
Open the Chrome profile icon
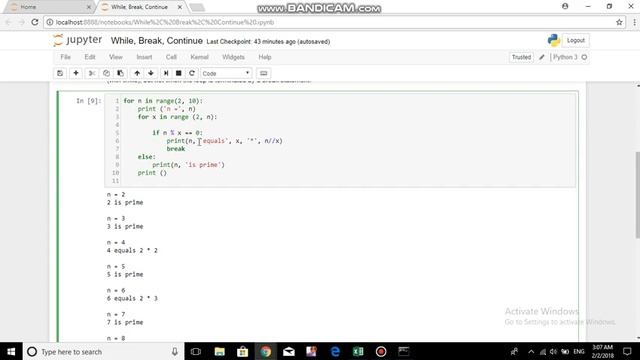[565, 6]
